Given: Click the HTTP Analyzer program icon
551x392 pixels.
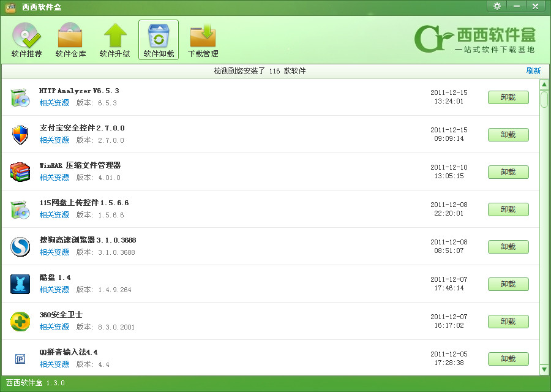Looking at the screenshot, I should coord(20,97).
